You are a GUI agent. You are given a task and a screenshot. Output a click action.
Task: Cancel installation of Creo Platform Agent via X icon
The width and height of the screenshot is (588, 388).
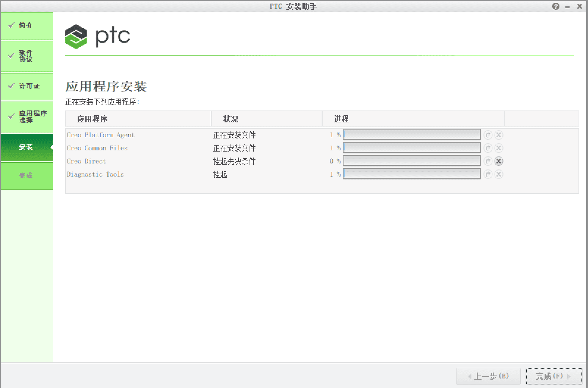tap(499, 135)
